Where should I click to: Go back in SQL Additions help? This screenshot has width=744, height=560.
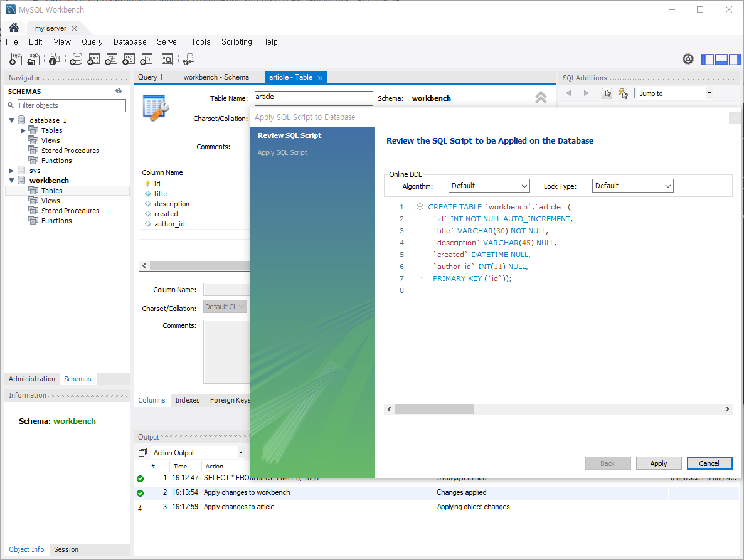coord(568,93)
